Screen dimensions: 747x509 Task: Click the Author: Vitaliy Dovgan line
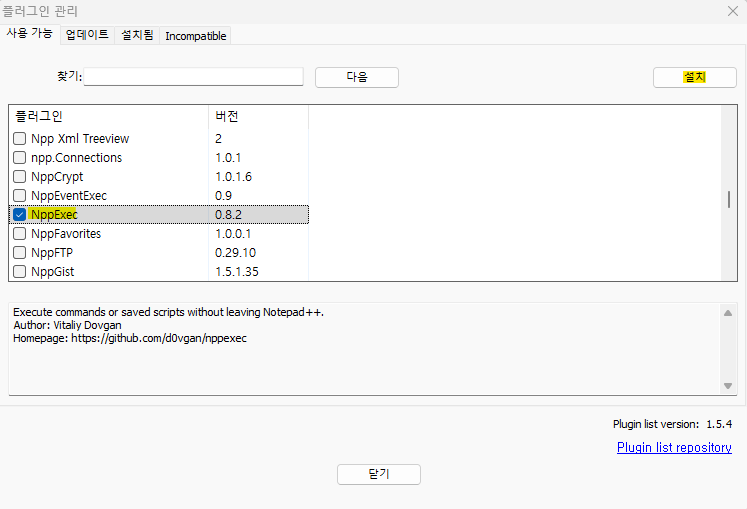coord(67,325)
